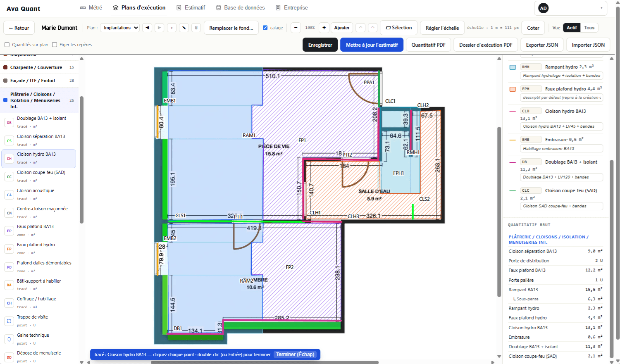620x364 pixels.
Task: Open the AD user avatar
Action: point(544,8)
